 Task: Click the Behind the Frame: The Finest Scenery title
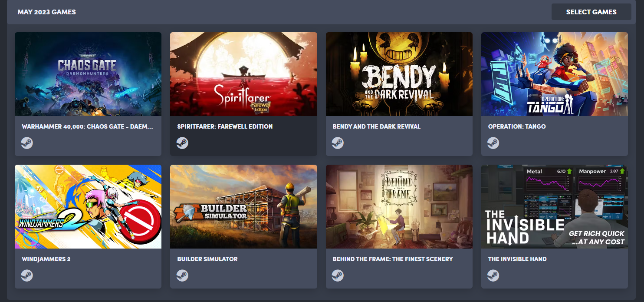pos(393,259)
